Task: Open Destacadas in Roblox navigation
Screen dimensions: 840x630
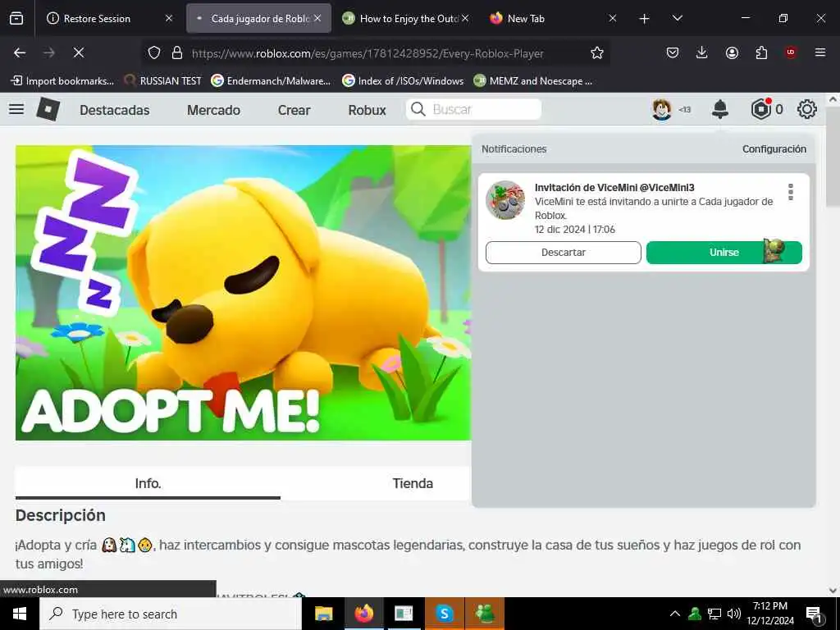Action: [115, 110]
